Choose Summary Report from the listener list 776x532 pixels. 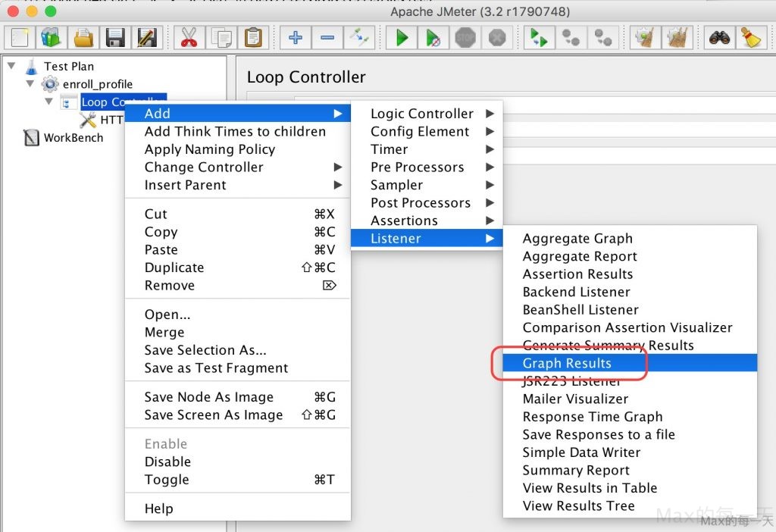pyautogui.click(x=575, y=470)
